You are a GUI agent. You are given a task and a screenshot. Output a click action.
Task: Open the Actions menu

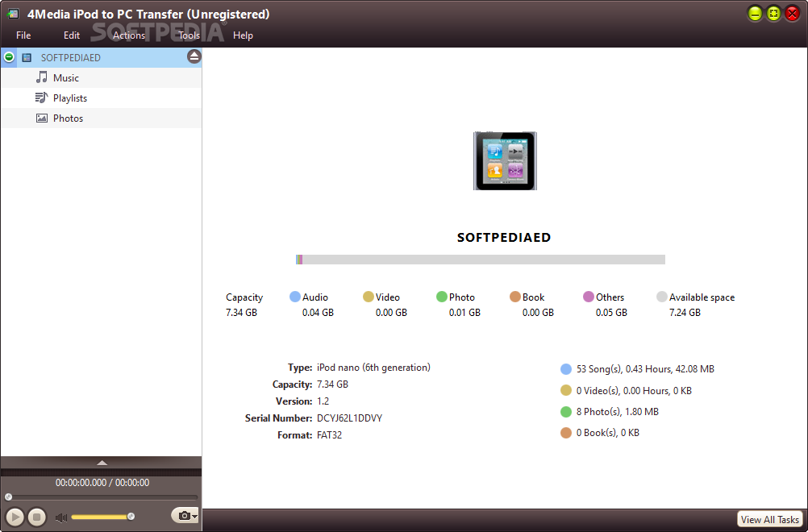click(x=129, y=35)
